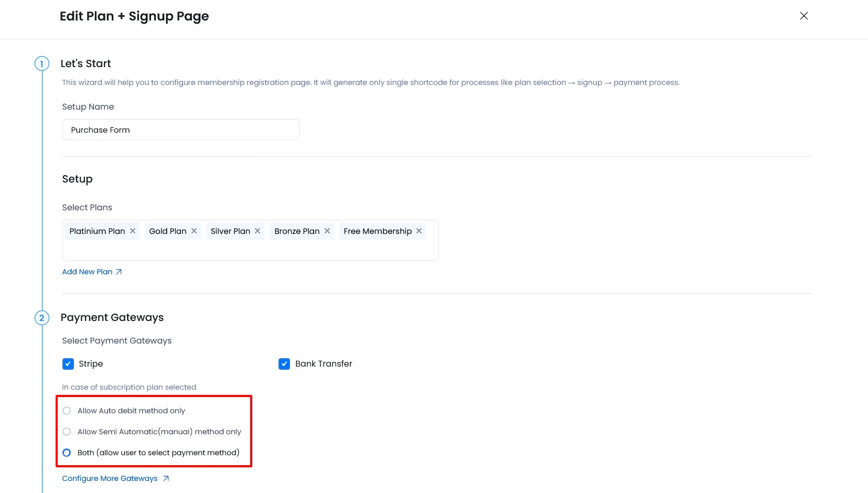
Task: Open the Add New Plan page
Action: (x=87, y=272)
